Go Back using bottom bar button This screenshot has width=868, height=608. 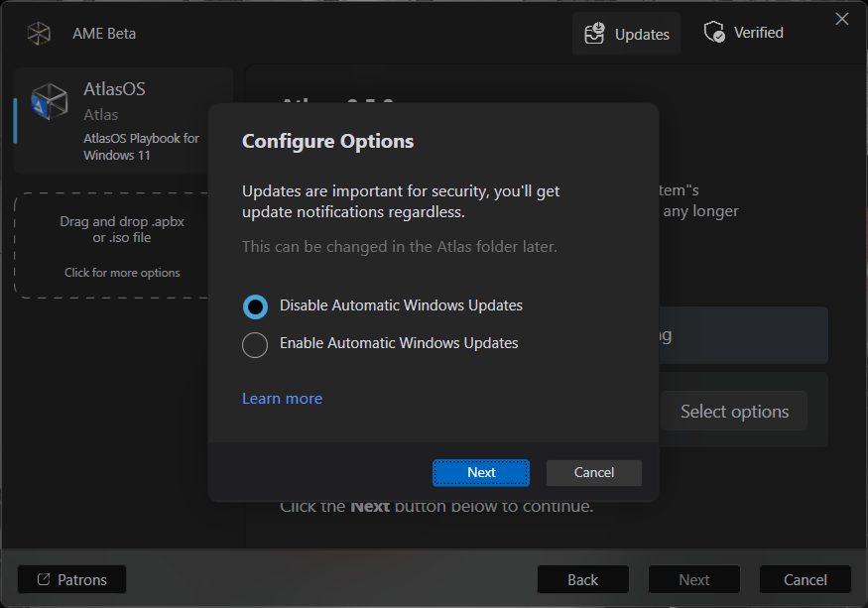[x=582, y=580]
